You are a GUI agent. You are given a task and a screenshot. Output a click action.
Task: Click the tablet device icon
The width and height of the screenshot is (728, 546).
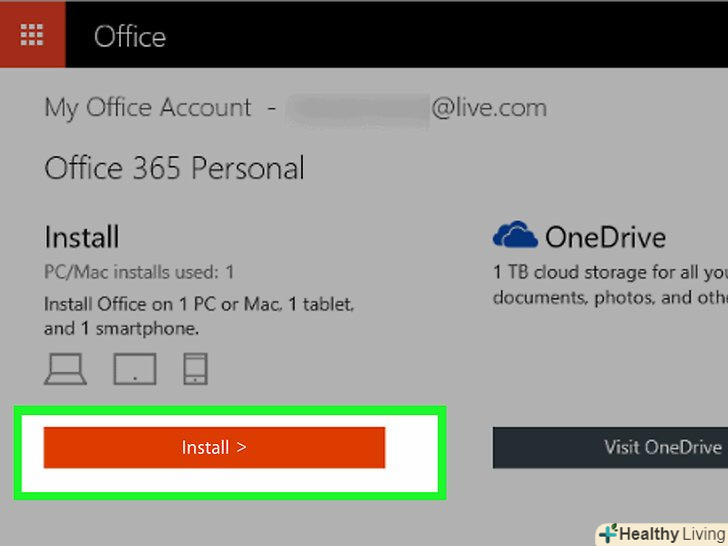[x=134, y=369]
